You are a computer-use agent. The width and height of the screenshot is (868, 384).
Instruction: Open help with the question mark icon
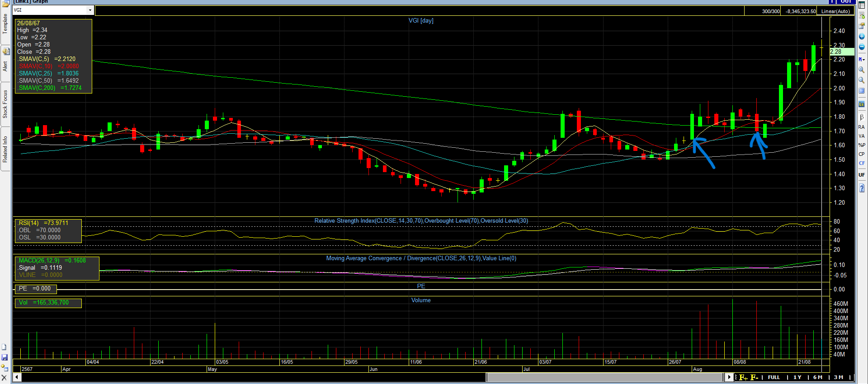coord(862,188)
